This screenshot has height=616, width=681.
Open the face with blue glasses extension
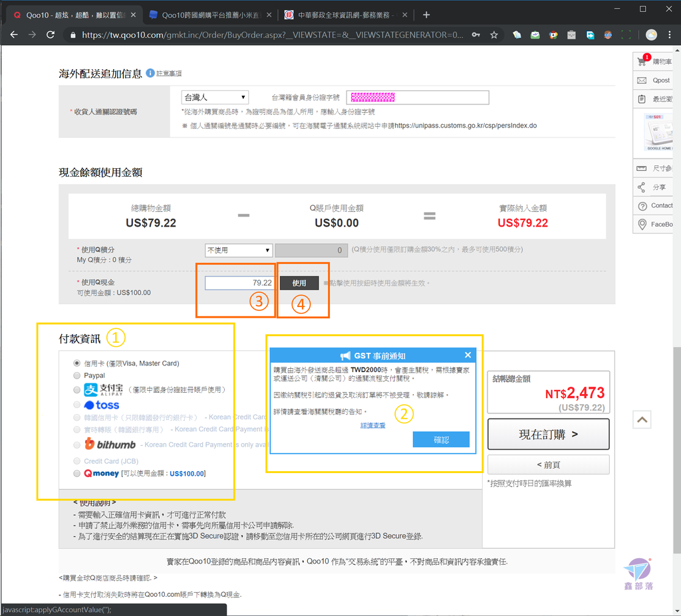point(608,35)
